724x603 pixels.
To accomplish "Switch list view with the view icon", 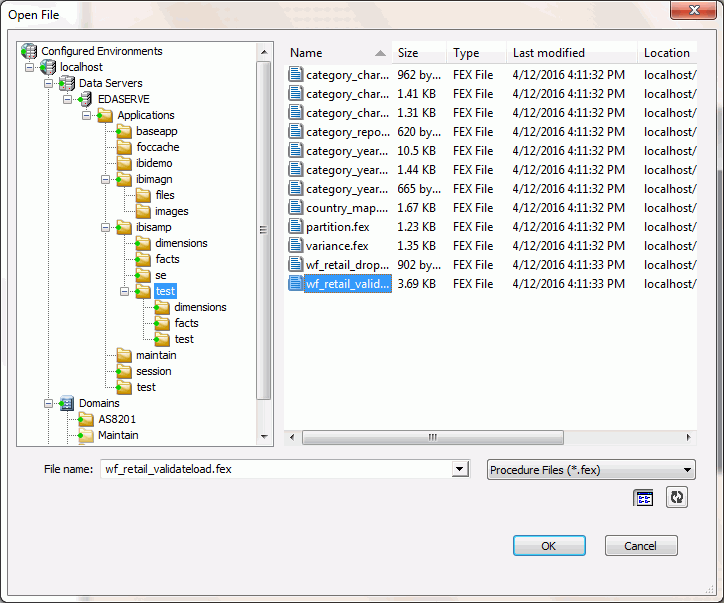I will pyautogui.click(x=644, y=498).
